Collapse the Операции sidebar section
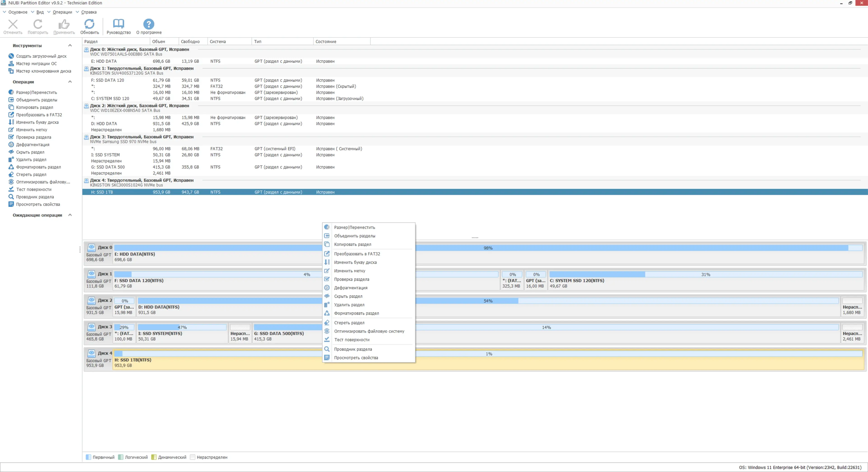This screenshot has width=868, height=472. pyautogui.click(x=70, y=82)
